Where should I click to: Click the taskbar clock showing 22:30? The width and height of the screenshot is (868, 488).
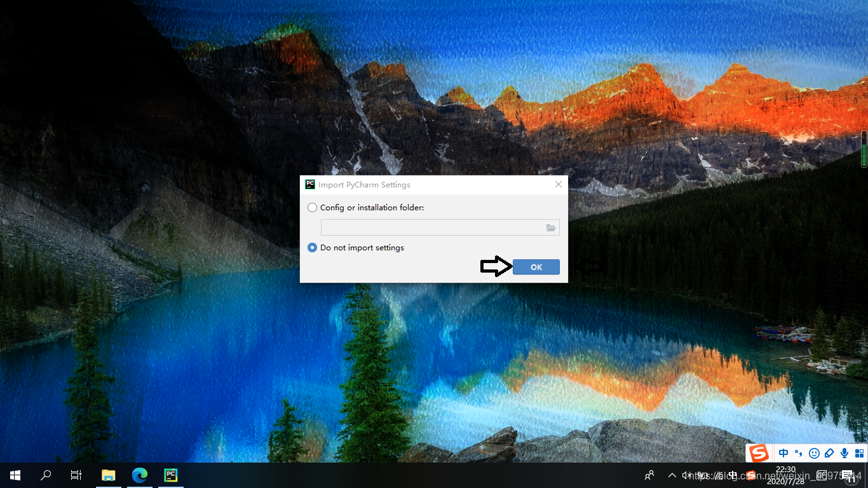785,475
